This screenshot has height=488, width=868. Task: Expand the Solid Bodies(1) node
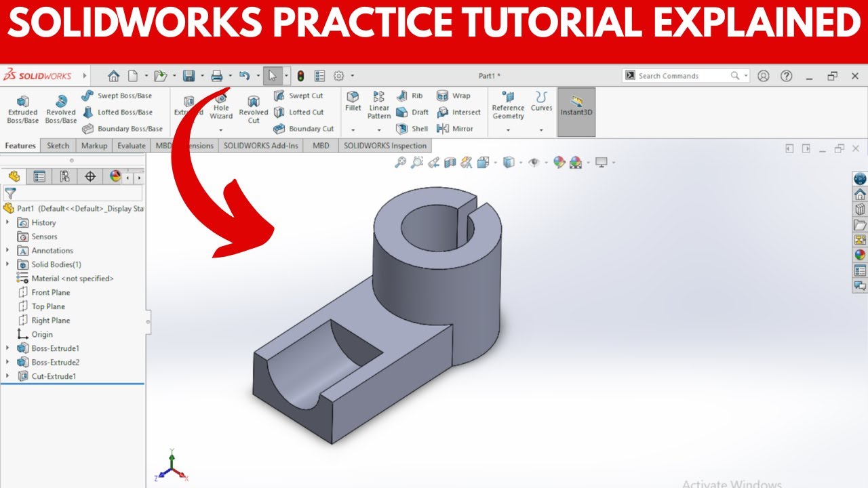pos(7,264)
